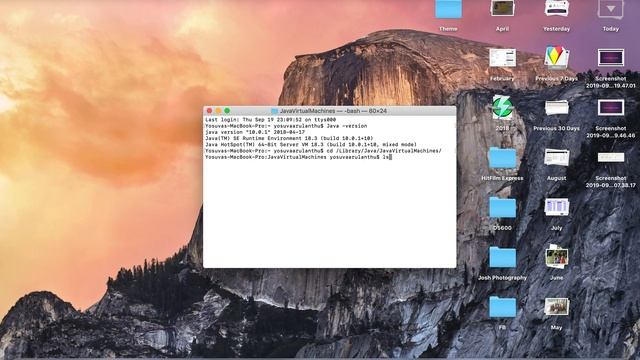Click the 'cd /Library/Java/JavaVirtualMachines/' command line
Viewport: 640px width, 360px height.
(323, 151)
